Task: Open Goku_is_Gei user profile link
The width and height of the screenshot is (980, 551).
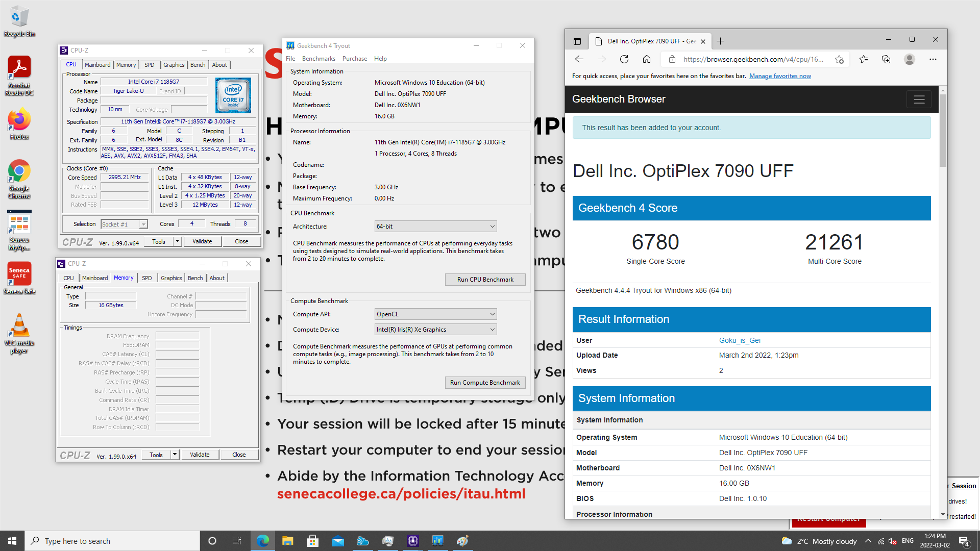Action: click(740, 340)
